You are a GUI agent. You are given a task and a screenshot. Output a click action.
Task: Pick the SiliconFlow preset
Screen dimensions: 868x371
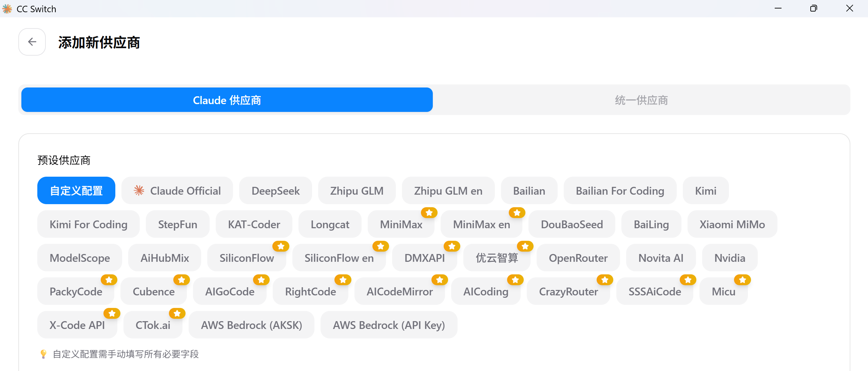[x=247, y=258]
